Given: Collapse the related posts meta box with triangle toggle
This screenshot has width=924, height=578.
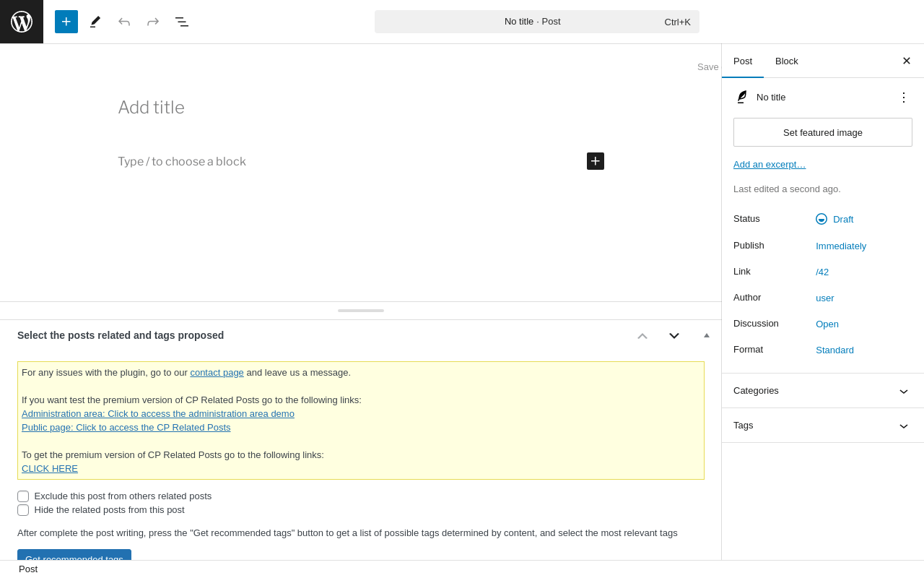Looking at the screenshot, I should (707, 335).
